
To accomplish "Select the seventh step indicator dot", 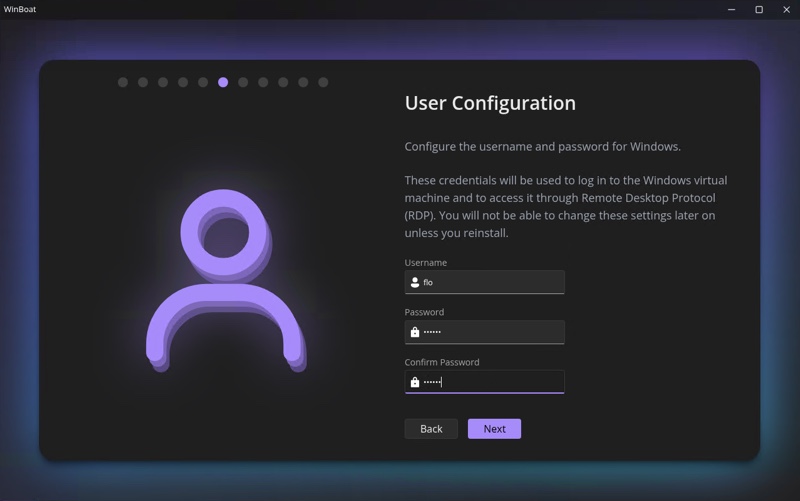I will pos(243,82).
